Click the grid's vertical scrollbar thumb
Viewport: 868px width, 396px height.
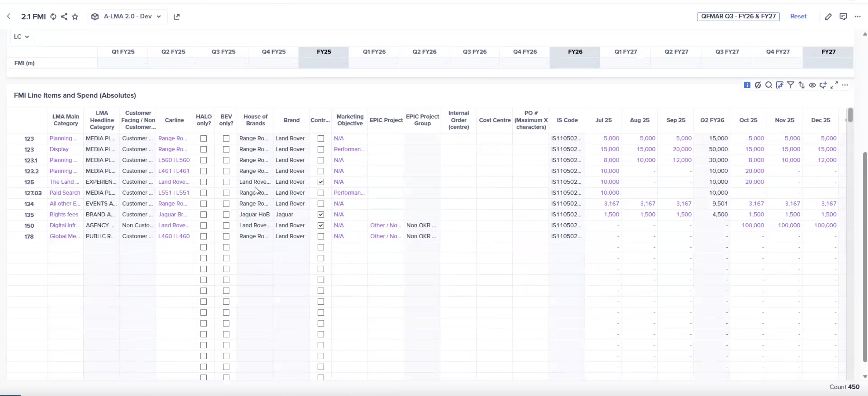(850, 115)
